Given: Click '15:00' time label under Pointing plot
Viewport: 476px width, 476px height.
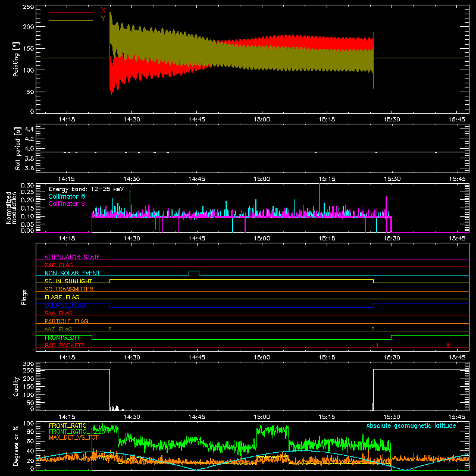Looking at the screenshot, I should pyautogui.click(x=262, y=120).
